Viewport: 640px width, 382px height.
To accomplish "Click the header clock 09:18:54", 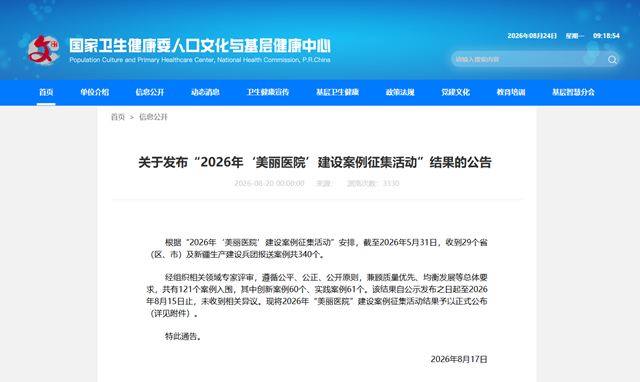I will 606,36.
